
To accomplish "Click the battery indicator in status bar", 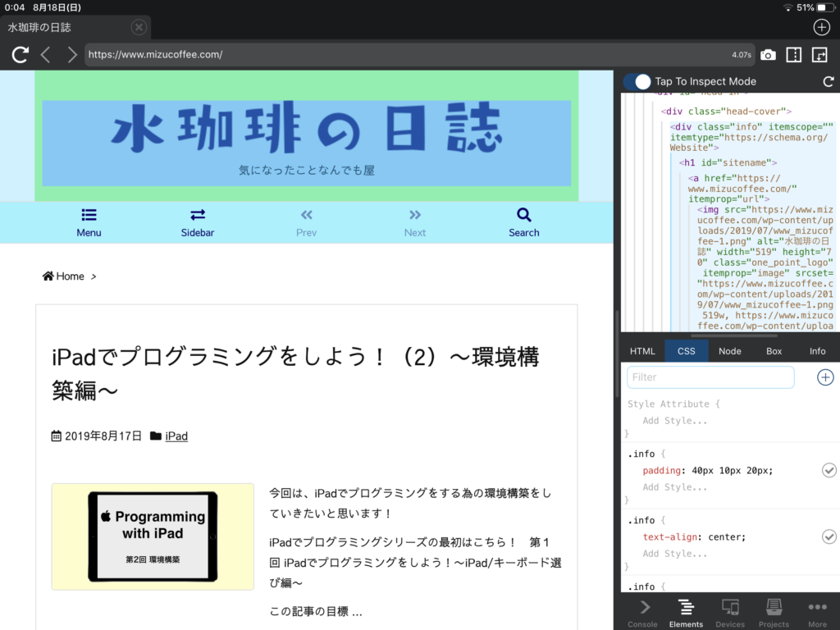I will coord(825,7).
